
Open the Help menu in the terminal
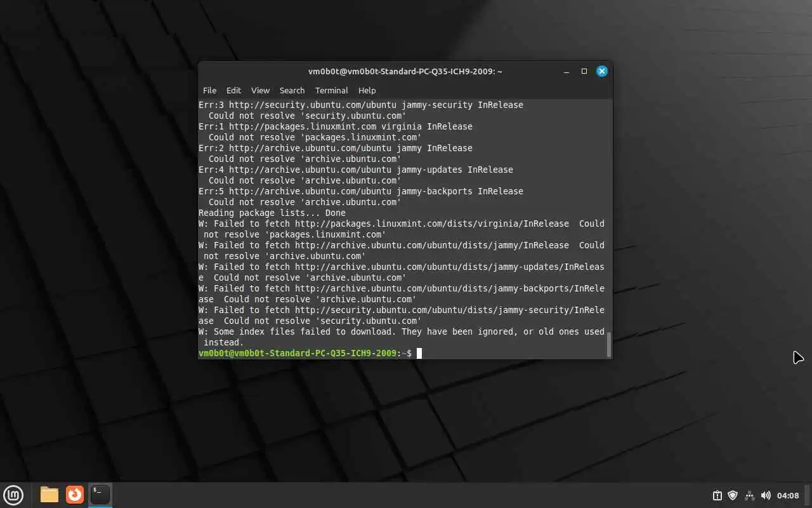pos(367,90)
